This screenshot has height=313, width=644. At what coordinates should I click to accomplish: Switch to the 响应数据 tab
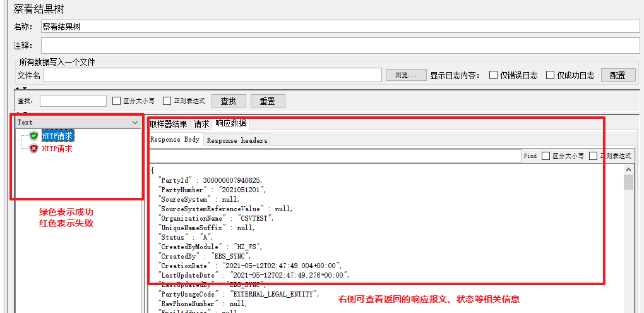tap(231, 123)
